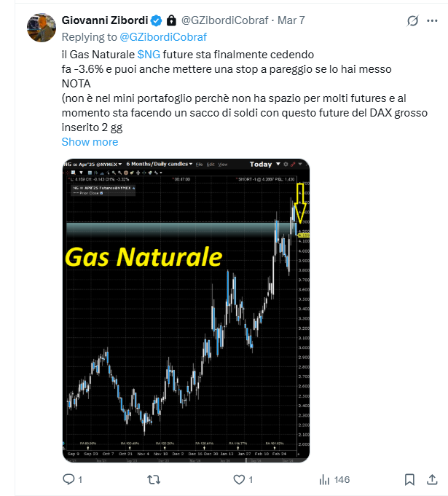Open the Giovanni Zibordi profile name link
This screenshot has height=496, width=448.
click(x=104, y=20)
